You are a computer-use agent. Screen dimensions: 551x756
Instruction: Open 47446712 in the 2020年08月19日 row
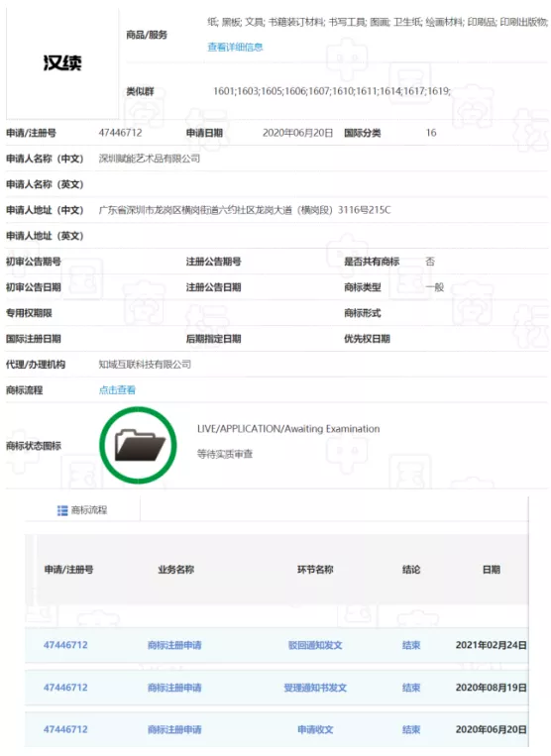[x=65, y=687]
